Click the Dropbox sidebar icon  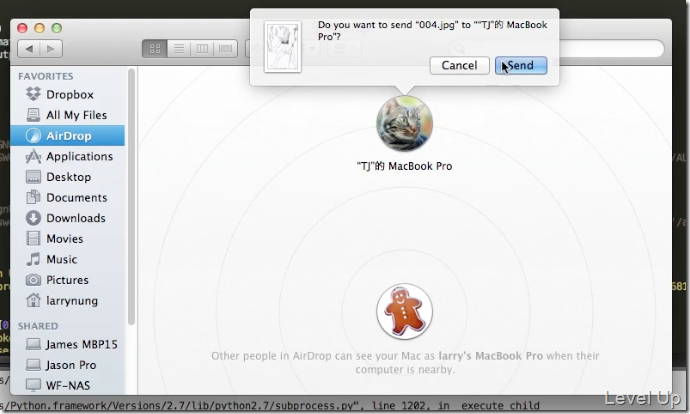(x=33, y=94)
